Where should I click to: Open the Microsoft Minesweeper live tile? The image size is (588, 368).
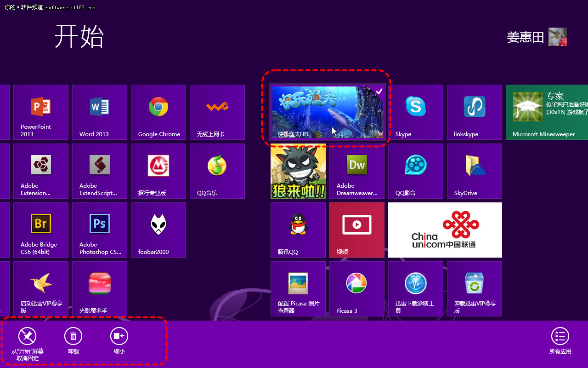point(547,112)
